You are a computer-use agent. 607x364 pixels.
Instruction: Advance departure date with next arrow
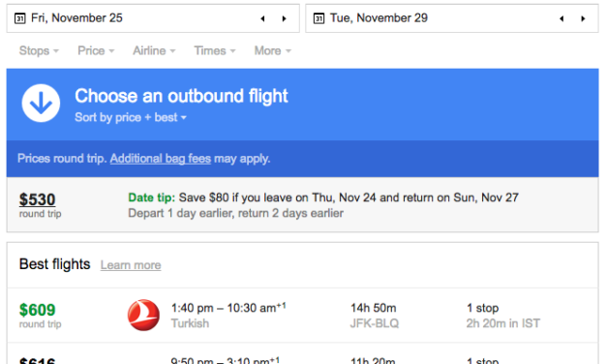(x=285, y=18)
